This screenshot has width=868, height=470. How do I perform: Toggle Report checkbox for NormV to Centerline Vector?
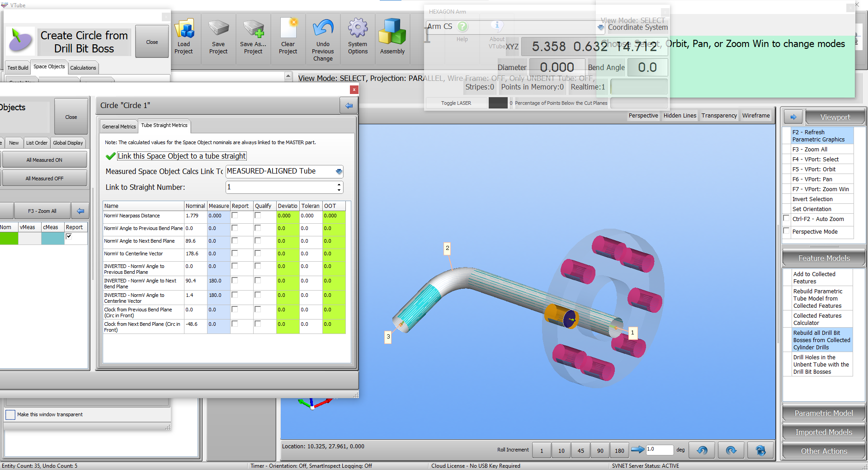coord(235,254)
